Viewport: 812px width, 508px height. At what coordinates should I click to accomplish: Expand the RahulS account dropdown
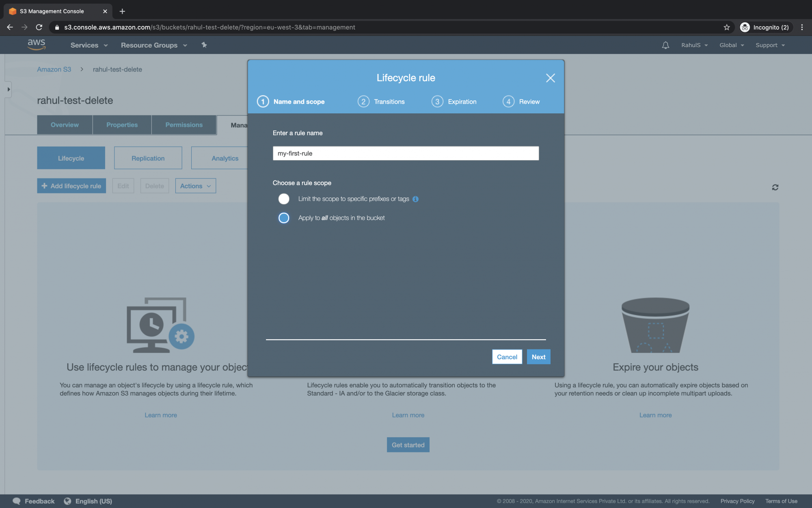pyautogui.click(x=693, y=44)
